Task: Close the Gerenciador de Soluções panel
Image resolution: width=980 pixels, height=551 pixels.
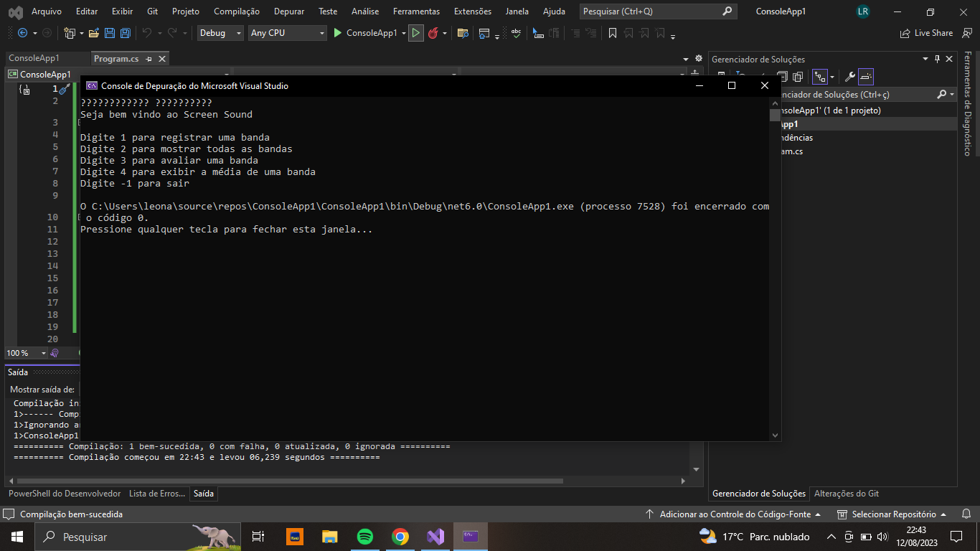Action: [x=949, y=60]
